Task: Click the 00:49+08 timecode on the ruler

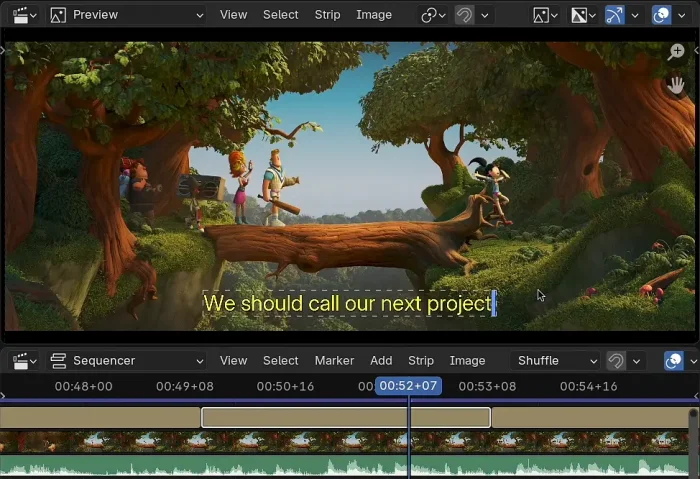Action: tap(185, 386)
